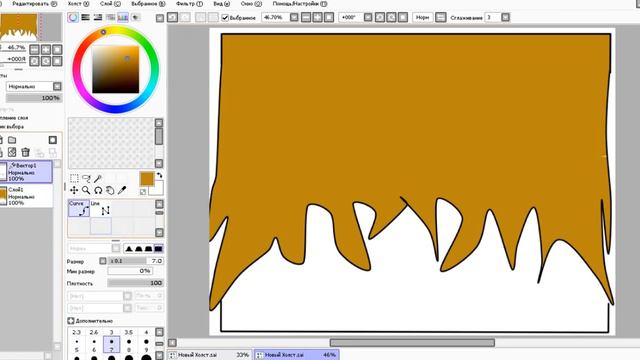Open the rotation angle dropdown

tap(368, 18)
